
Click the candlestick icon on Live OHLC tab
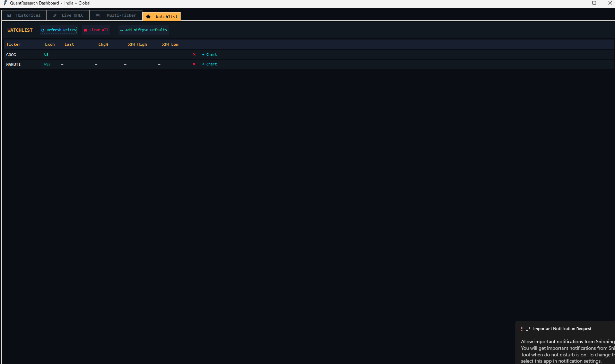pos(55,15)
